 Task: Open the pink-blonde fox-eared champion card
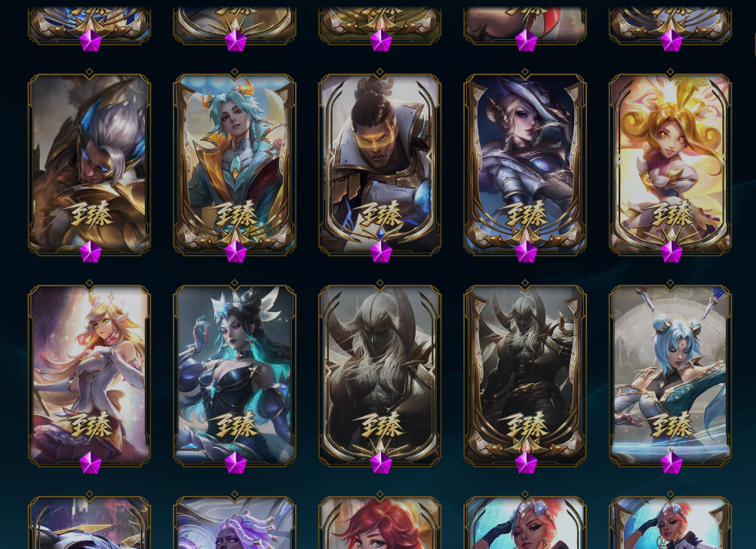tap(89, 376)
